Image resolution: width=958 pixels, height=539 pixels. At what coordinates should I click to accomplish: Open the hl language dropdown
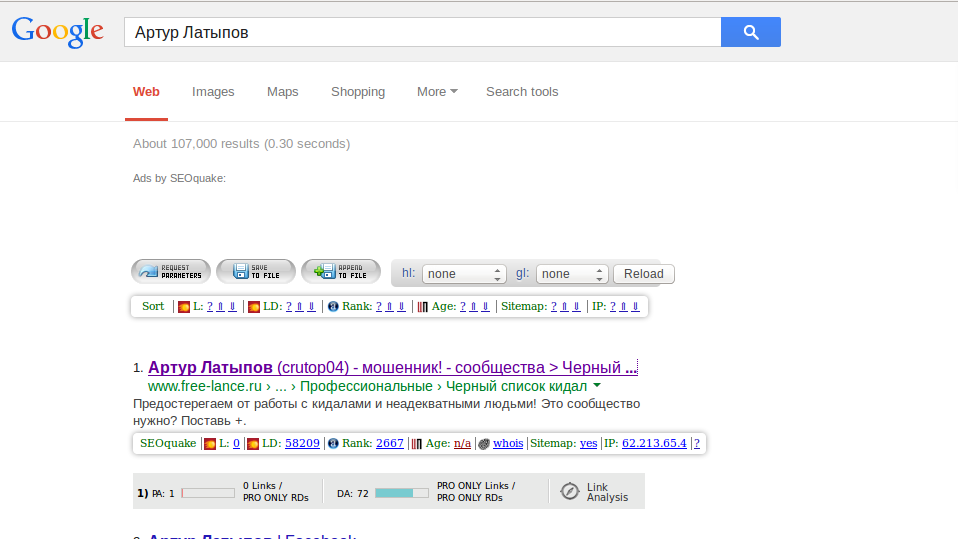pyautogui.click(x=464, y=274)
